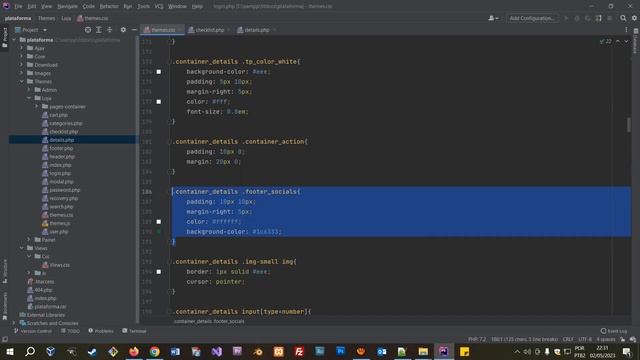Toggle read-only lock in status bar
Viewport: 640px width, 360px height.
[622, 339]
